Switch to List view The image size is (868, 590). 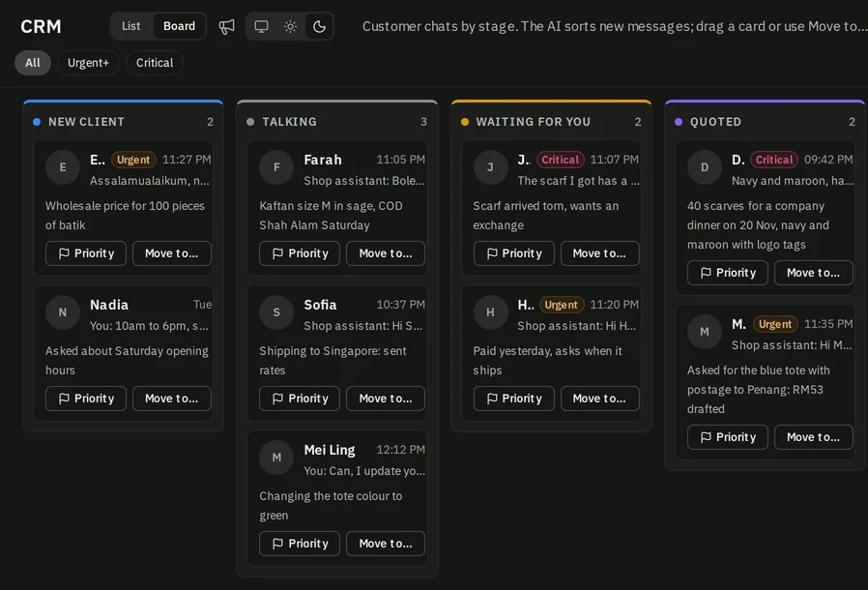[131, 26]
